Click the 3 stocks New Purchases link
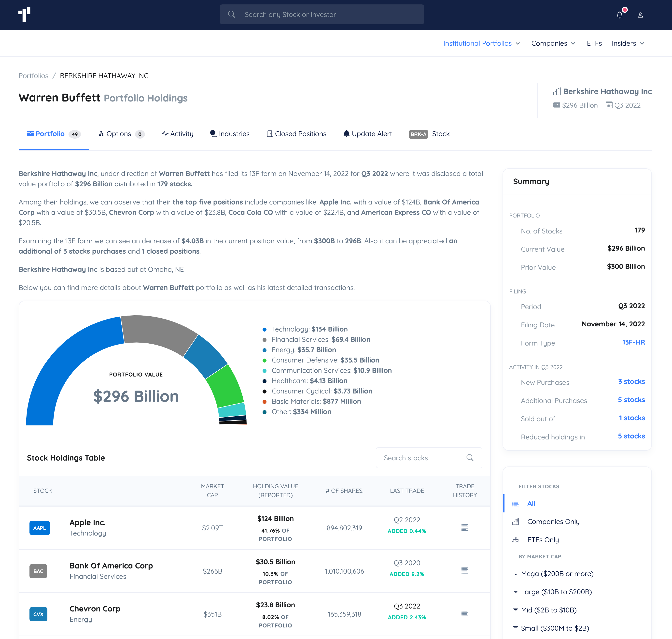The height and width of the screenshot is (639, 672). tap(631, 381)
